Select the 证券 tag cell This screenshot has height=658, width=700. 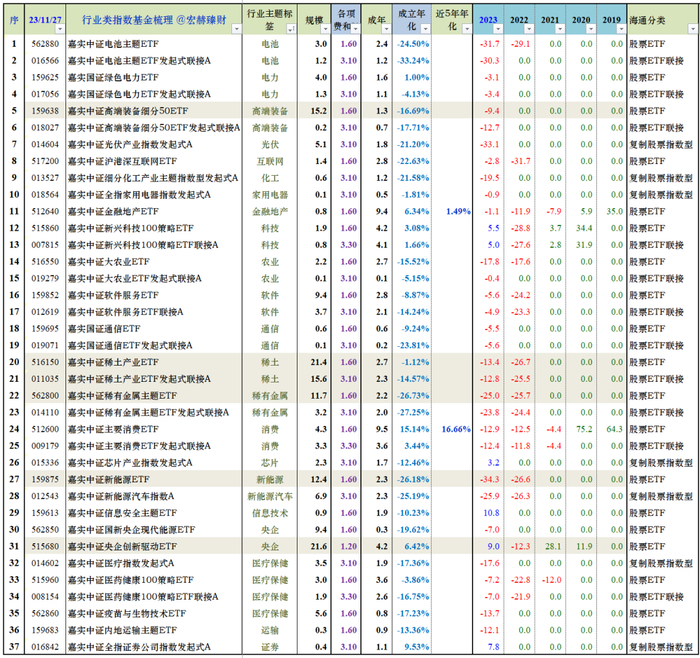[x=270, y=647]
